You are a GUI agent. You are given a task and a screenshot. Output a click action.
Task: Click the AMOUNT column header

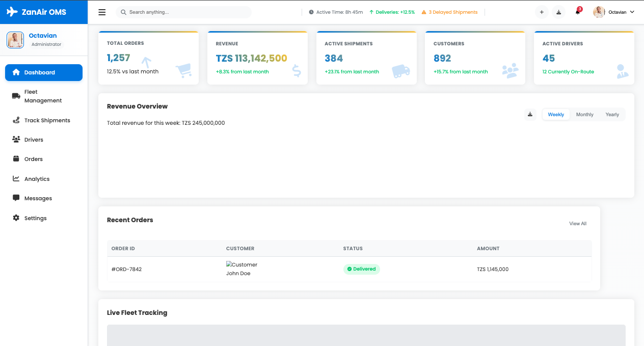click(488, 249)
